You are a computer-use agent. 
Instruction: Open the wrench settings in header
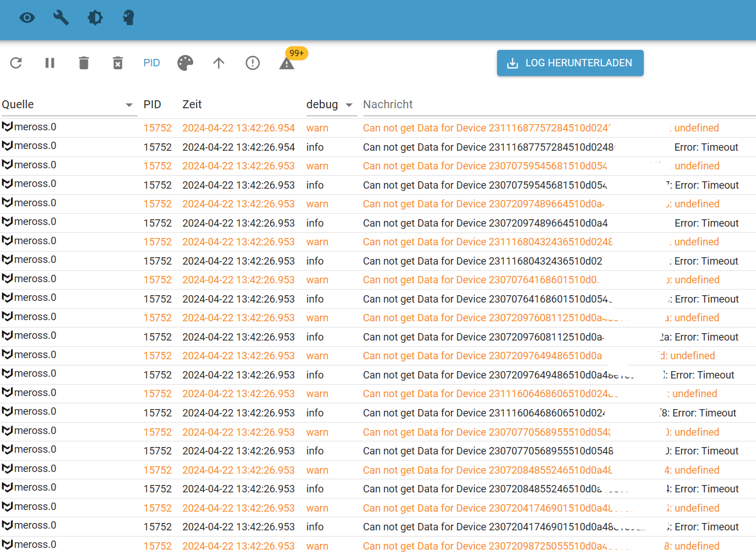coord(61,18)
